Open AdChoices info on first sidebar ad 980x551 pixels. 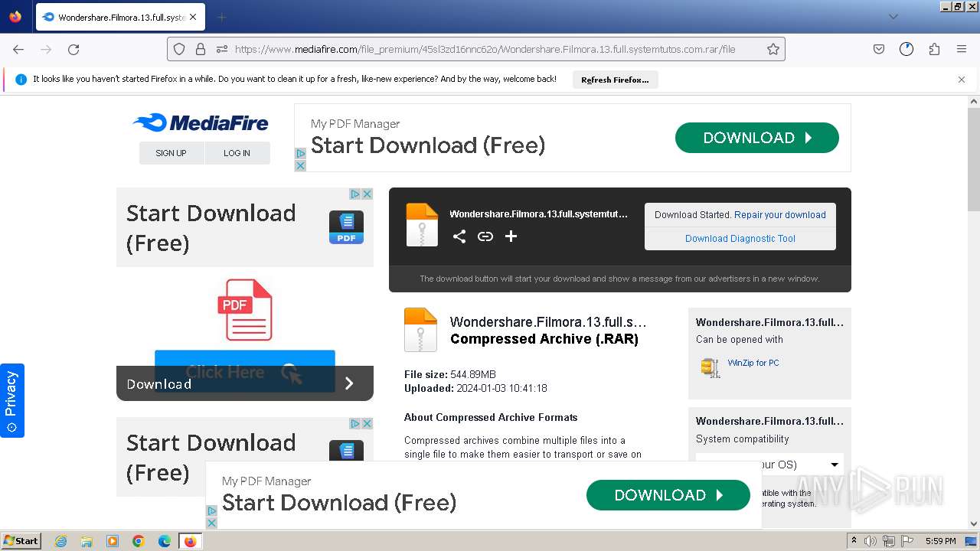point(355,194)
